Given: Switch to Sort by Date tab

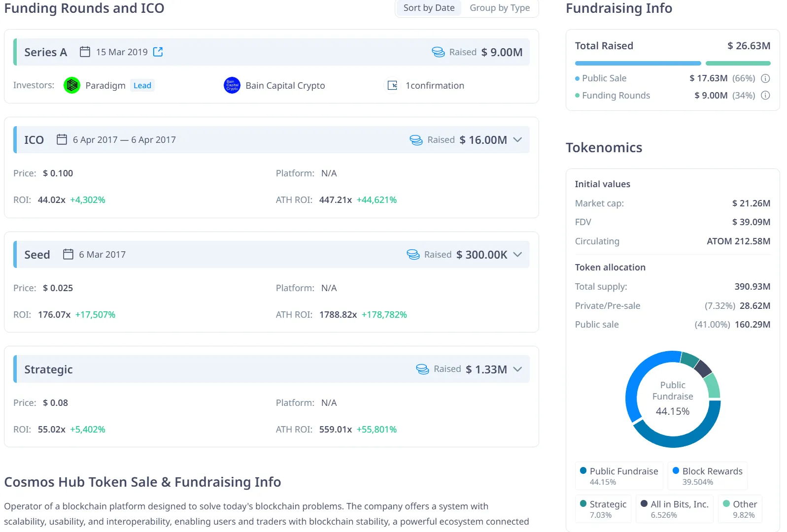Looking at the screenshot, I should (429, 8).
